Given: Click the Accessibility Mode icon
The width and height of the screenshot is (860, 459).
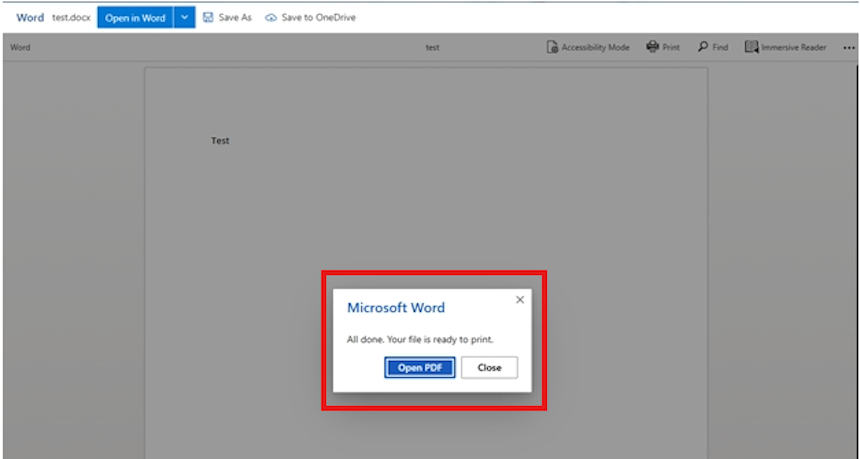Looking at the screenshot, I should (x=552, y=47).
